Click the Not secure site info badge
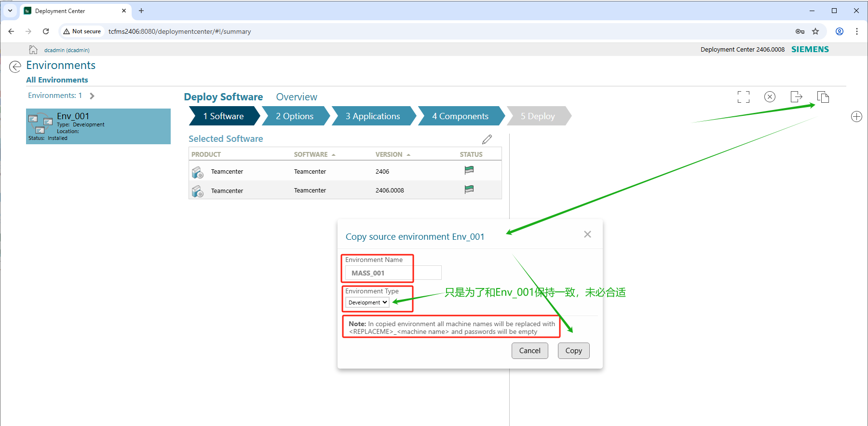 point(82,31)
